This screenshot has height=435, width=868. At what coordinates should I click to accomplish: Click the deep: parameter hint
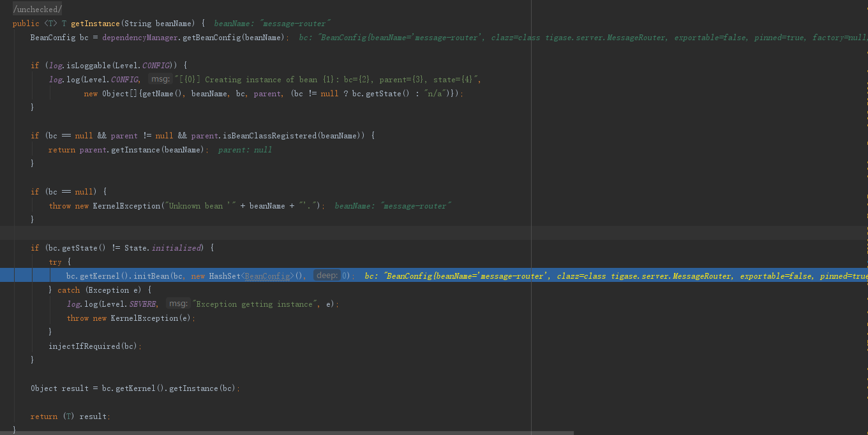327,276
